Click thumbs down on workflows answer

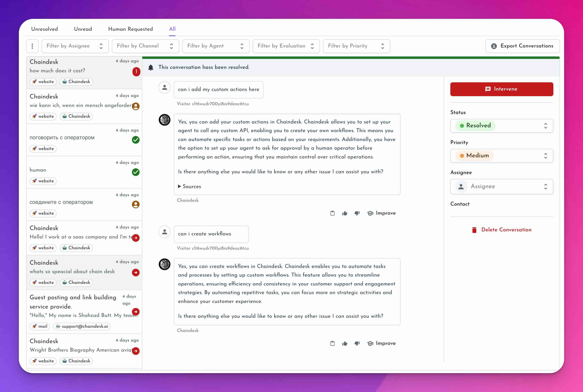click(357, 344)
